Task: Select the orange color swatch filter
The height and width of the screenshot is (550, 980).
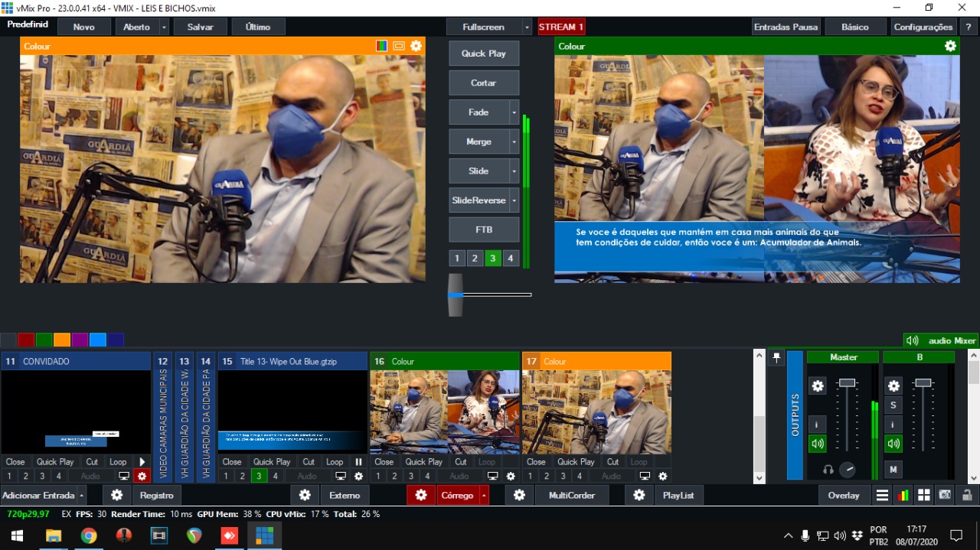Action: point(62,340)
